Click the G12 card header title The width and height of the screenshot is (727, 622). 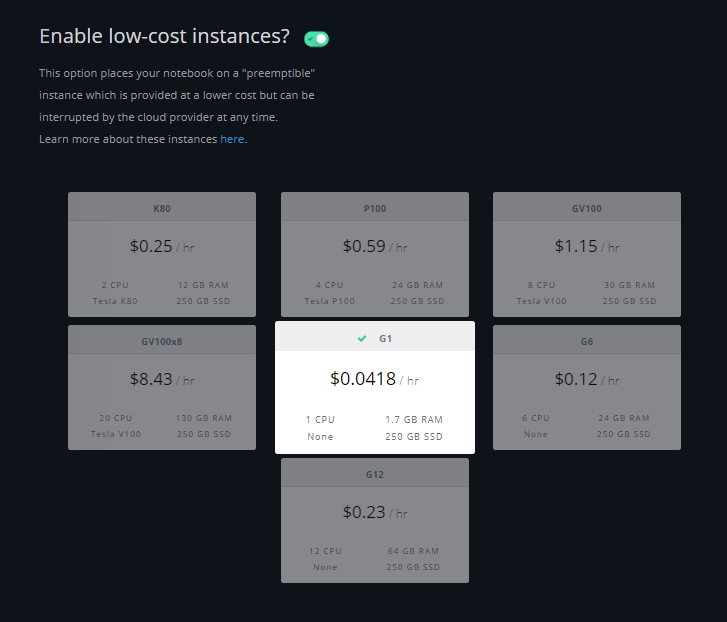(x=375, y=474)
